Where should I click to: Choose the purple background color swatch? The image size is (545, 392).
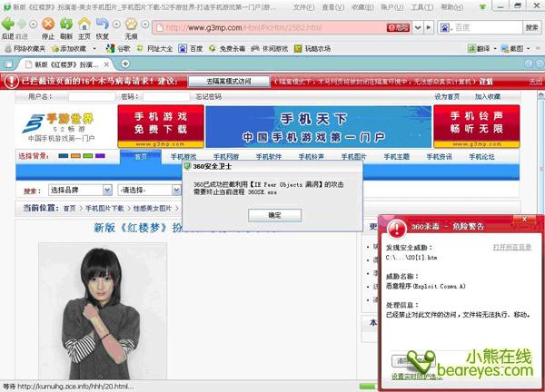pos(100,156)
